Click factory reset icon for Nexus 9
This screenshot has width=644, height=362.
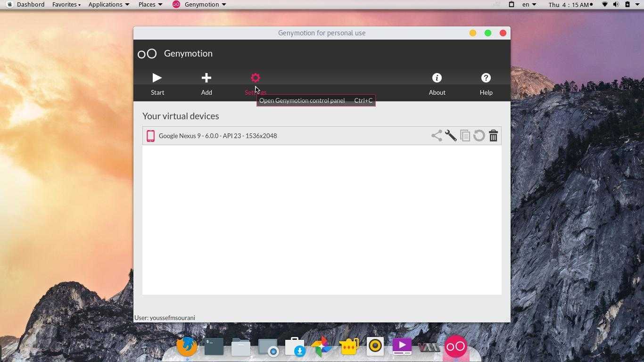[479, 136]
